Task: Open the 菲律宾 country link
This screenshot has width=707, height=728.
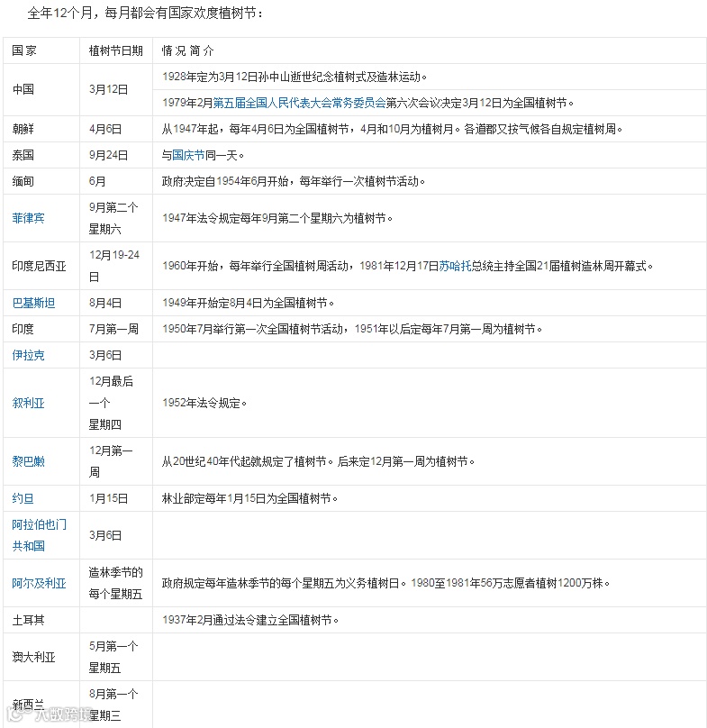Action: (28, 218)
